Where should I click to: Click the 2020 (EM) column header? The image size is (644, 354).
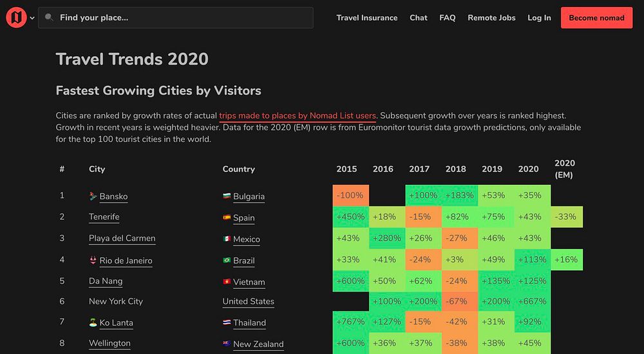tap(564, 169)
